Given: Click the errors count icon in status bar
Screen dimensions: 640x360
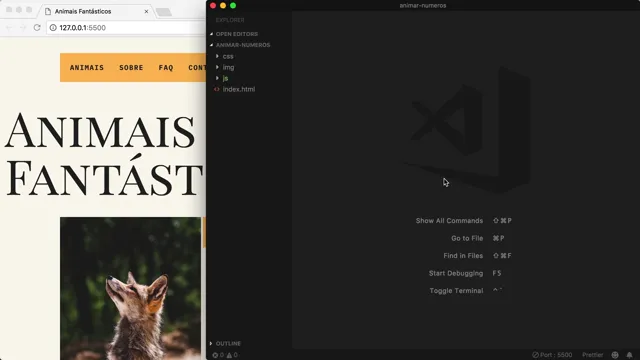Looking at the screenshot, I should tap(215, 355).
